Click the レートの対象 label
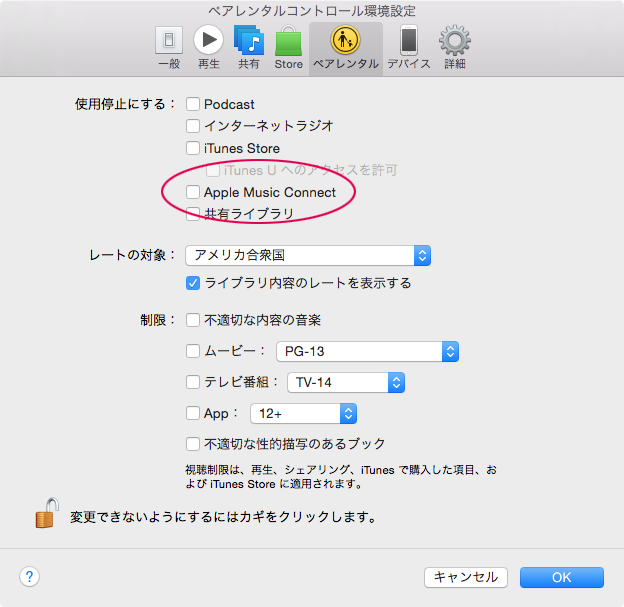The height and width of the screenshot is (607, 624). [x=132, y=255]
